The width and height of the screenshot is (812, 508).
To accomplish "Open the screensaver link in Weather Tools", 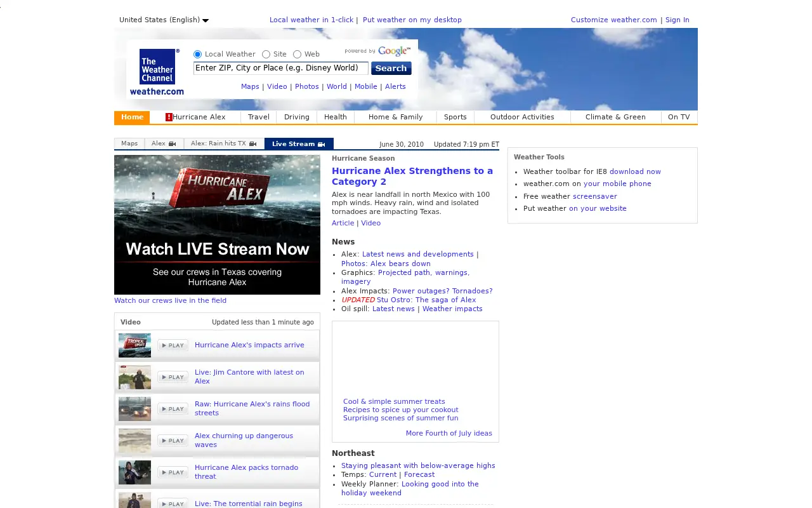I will pyautogui.click(x=595, y=196).
